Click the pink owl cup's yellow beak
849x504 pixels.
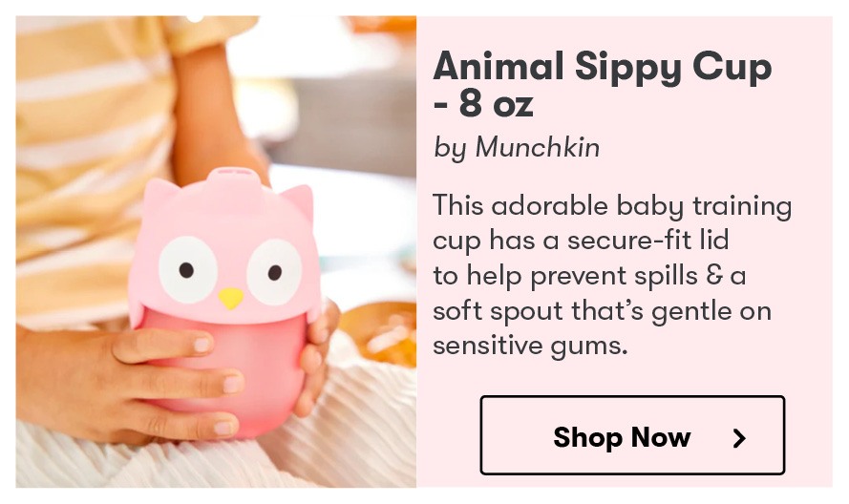click(x=231, y=298)
